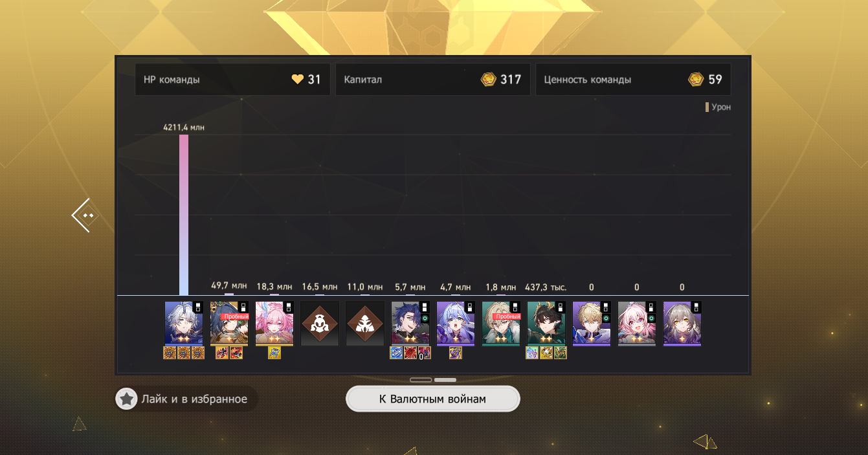Click the coin icon in Ценность команды
868x455 pixels.
(696, 80)
